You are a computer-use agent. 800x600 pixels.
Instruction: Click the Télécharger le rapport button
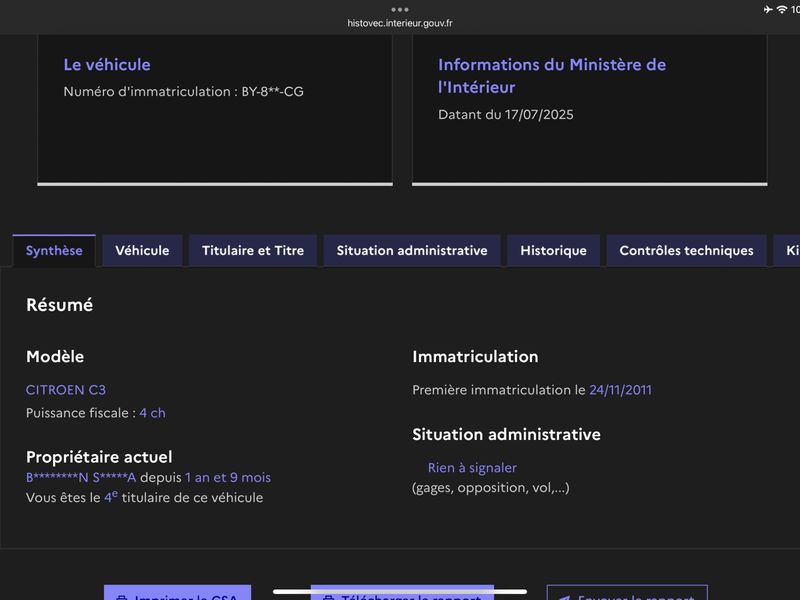[x=402, y=593]
